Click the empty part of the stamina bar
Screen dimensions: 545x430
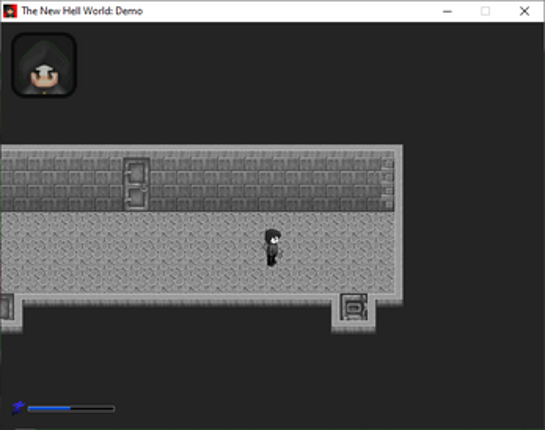pyautogui.click(x=92, y=408)
